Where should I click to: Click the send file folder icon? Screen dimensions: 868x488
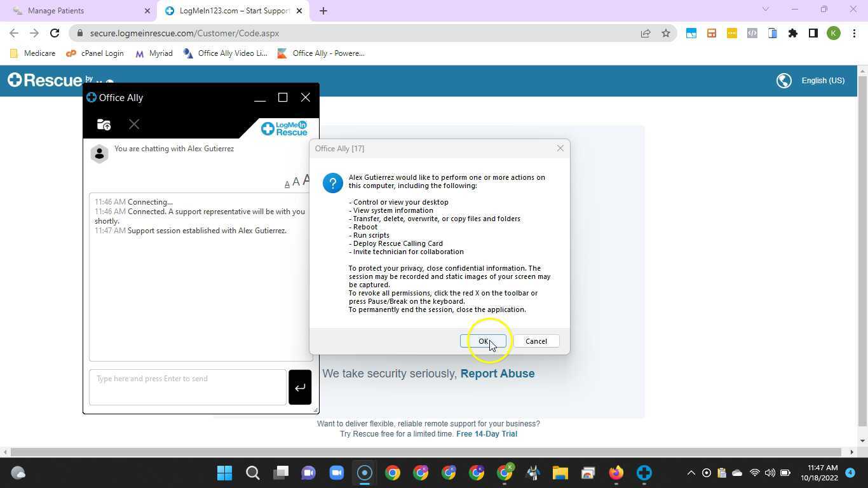(104, 125)
